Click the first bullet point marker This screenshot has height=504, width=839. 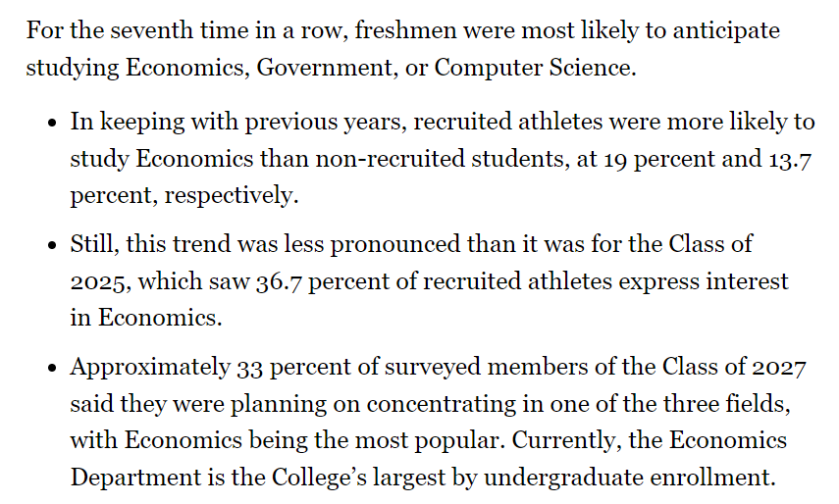tap(52, 123)
